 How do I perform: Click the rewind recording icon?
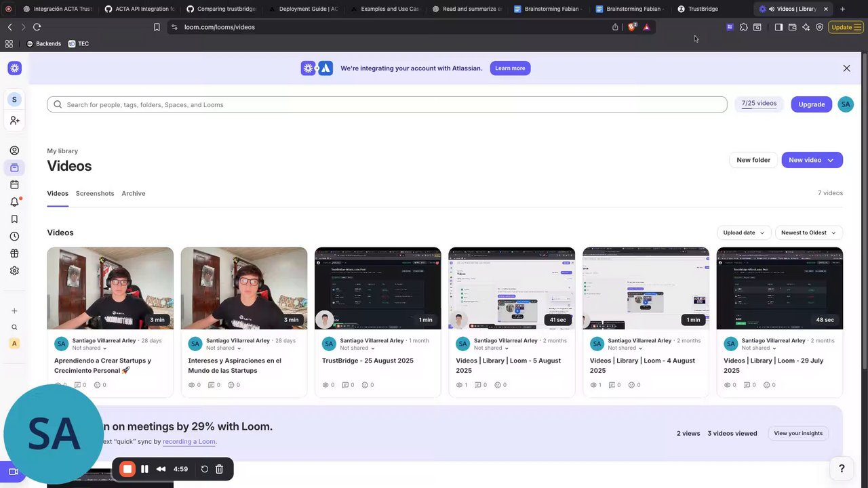coord(161,469)
